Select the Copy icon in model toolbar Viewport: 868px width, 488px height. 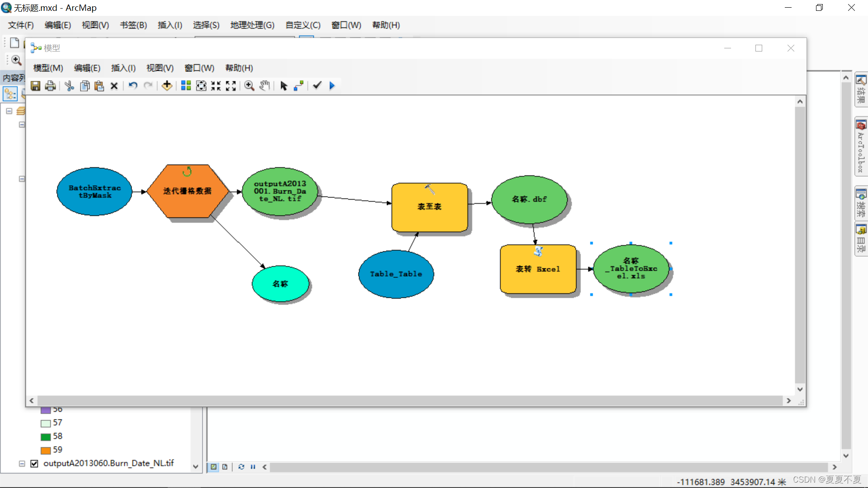tap(85, 85)
